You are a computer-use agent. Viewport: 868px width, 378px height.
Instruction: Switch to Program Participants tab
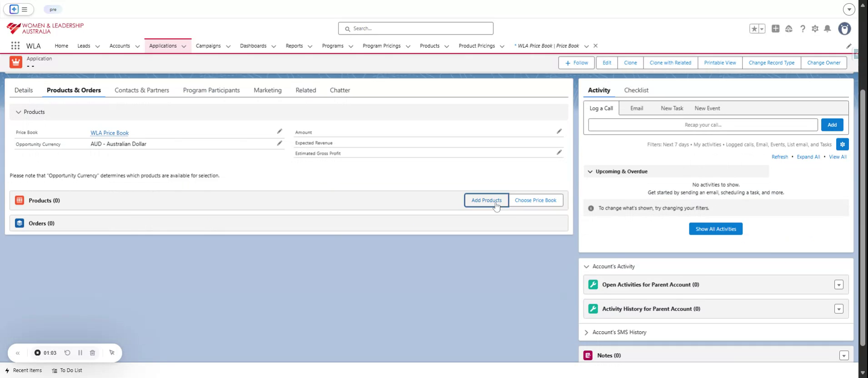211,90
